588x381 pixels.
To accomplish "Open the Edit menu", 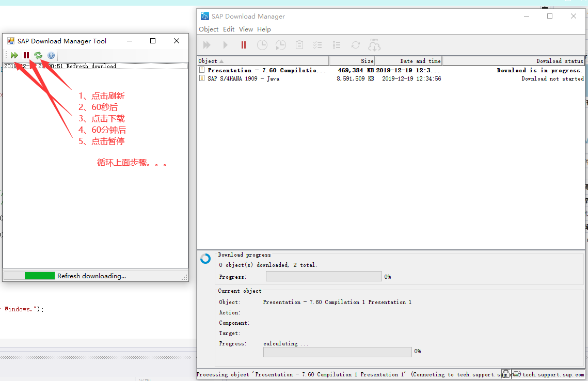I will (x=228, y=29).
